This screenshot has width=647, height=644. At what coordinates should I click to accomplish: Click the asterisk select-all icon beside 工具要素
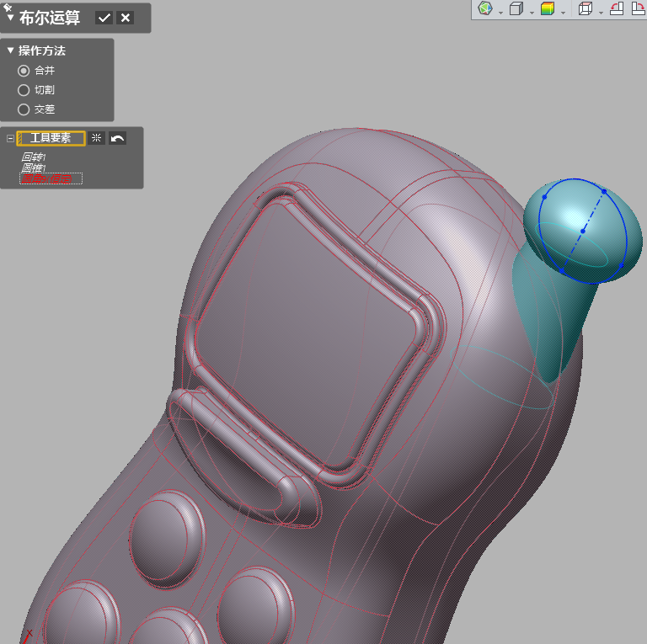click(x=96, y=138)
